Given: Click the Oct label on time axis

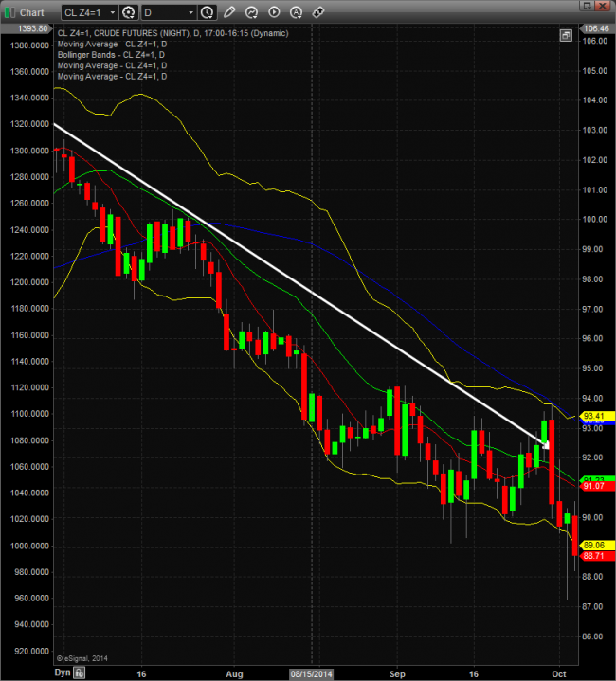Looking at the screenshot, I should (x=558, y=674).
